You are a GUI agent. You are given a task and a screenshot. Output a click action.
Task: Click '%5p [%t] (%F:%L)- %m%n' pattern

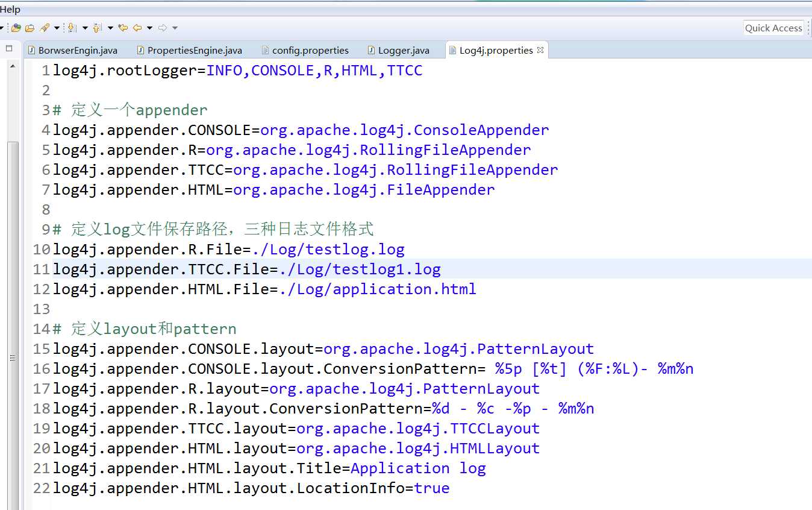point(595,369)
